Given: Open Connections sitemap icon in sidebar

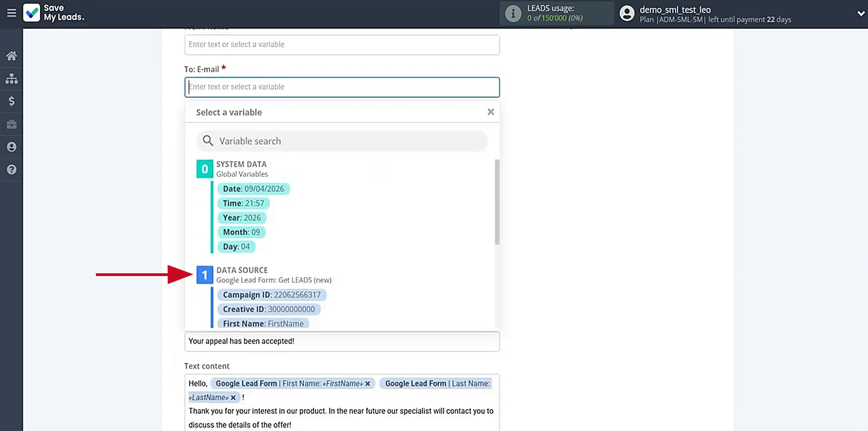Looking at the screenshot, I should point(11,79).
